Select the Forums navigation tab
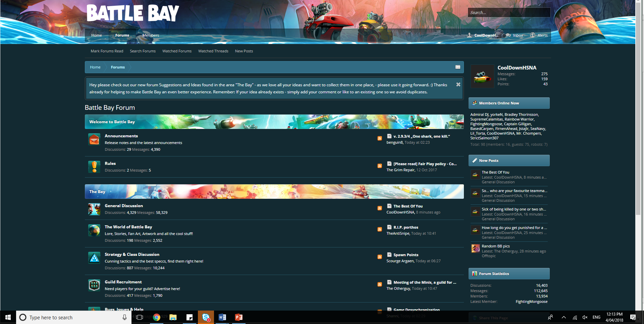The image size is (644, 324). pyautogui.click(x=122, y=35)
